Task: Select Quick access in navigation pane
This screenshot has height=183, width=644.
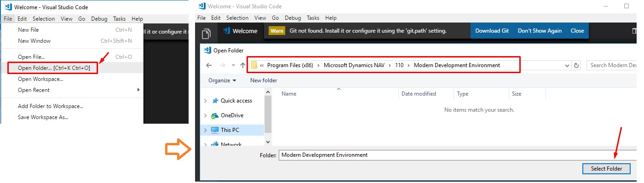Action: [236, 101]
